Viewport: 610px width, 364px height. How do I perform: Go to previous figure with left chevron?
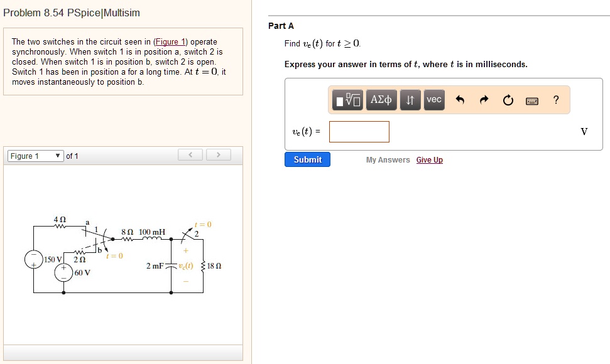[190, 154]
